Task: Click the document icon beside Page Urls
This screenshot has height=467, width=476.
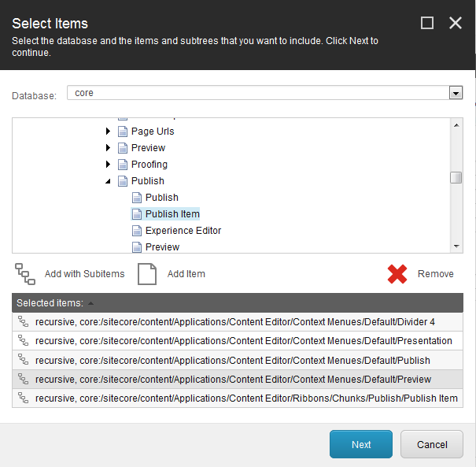Action: (123, 132)
